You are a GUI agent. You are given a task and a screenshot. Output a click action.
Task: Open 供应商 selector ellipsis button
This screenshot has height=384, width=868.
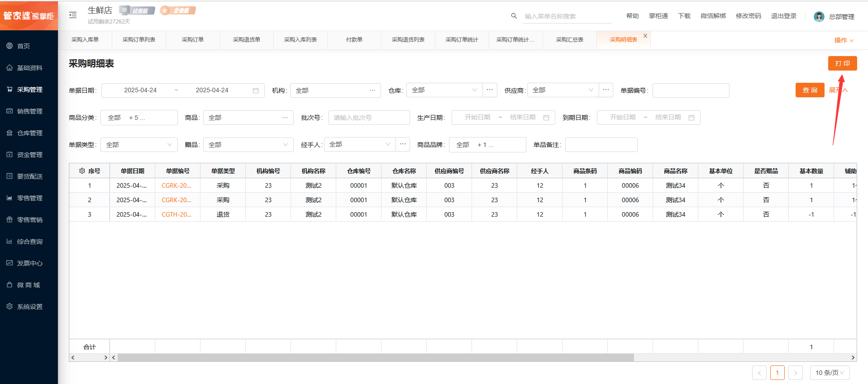(606, 90)
